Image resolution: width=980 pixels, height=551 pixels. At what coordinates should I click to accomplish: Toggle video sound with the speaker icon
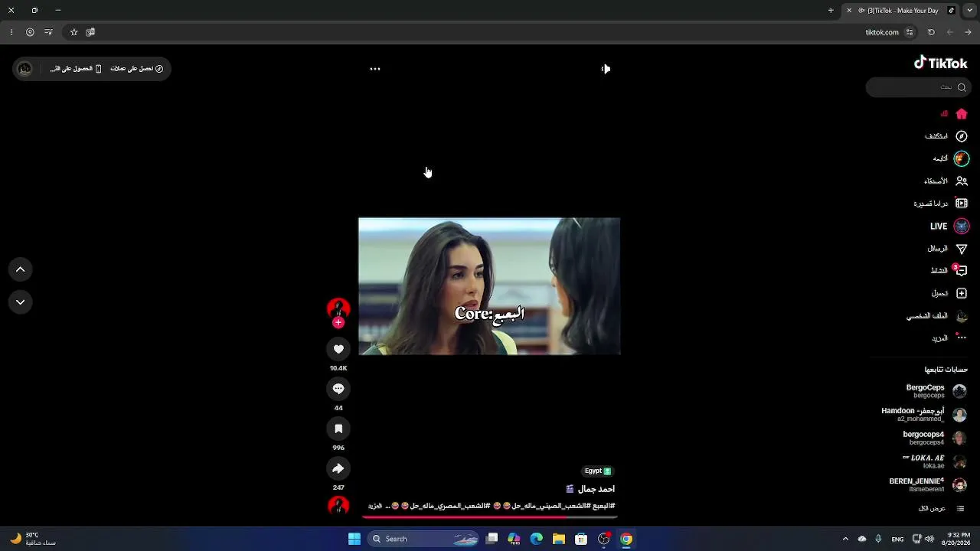pyautogui.click(x=606, y=69)
